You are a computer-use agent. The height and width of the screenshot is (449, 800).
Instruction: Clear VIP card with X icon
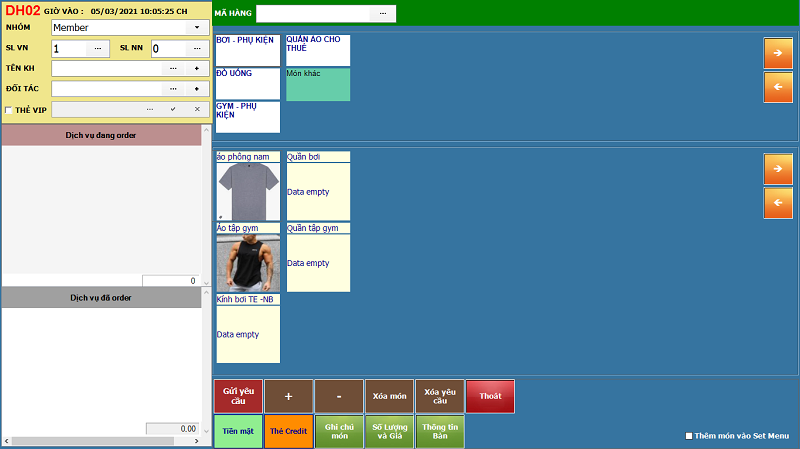[197, 109]
